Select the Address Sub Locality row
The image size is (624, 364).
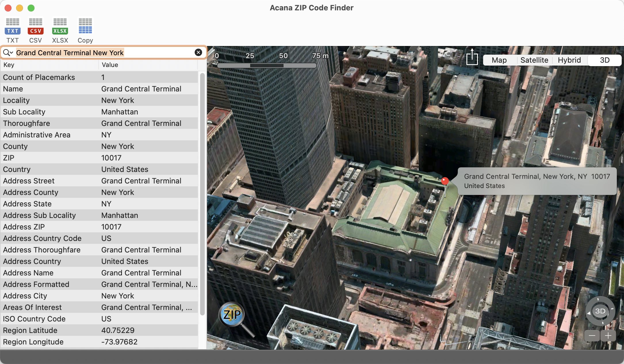click(99, 215)
